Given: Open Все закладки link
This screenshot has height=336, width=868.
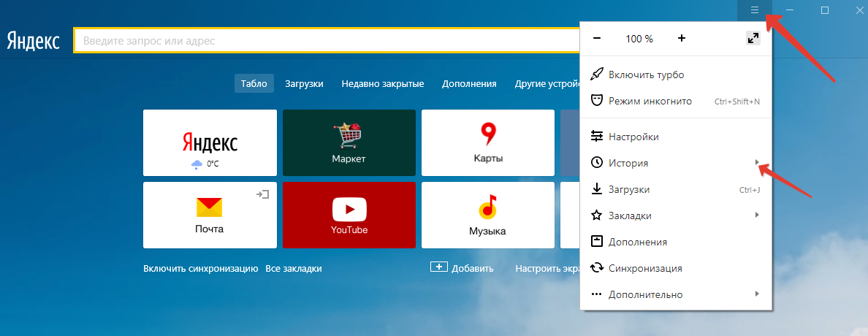Looking at the screenshot, I should [294, 269].
